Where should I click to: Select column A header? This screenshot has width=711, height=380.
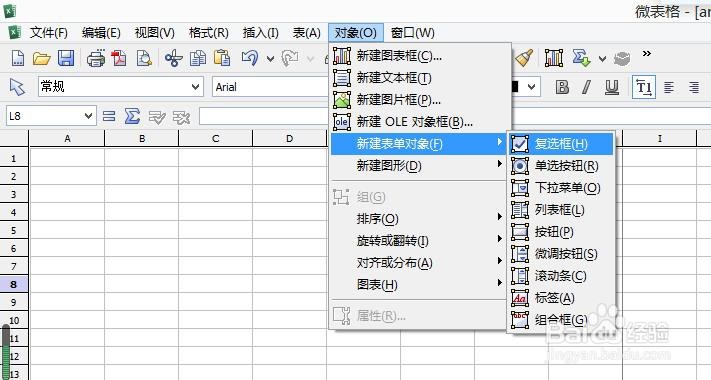(x=67, y=139)
